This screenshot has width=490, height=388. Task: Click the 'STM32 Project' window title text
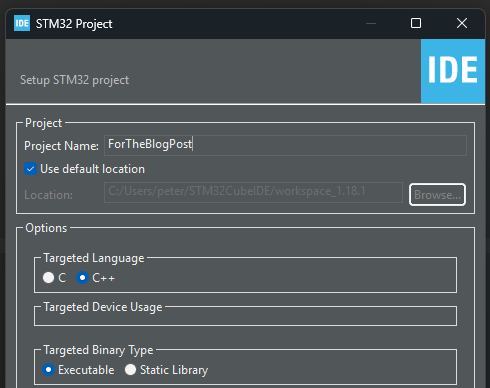(74, 24)
